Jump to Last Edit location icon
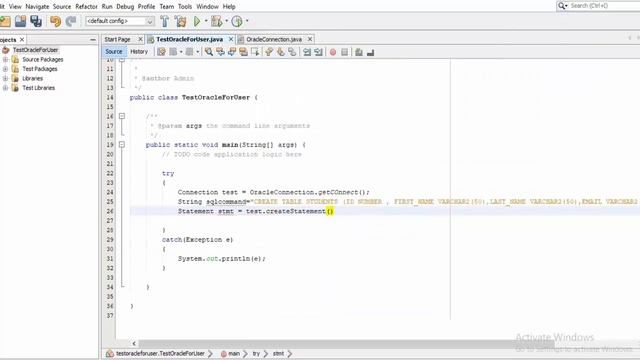The width and height of the screenshot is (640, 360). [x=161, y=52]
